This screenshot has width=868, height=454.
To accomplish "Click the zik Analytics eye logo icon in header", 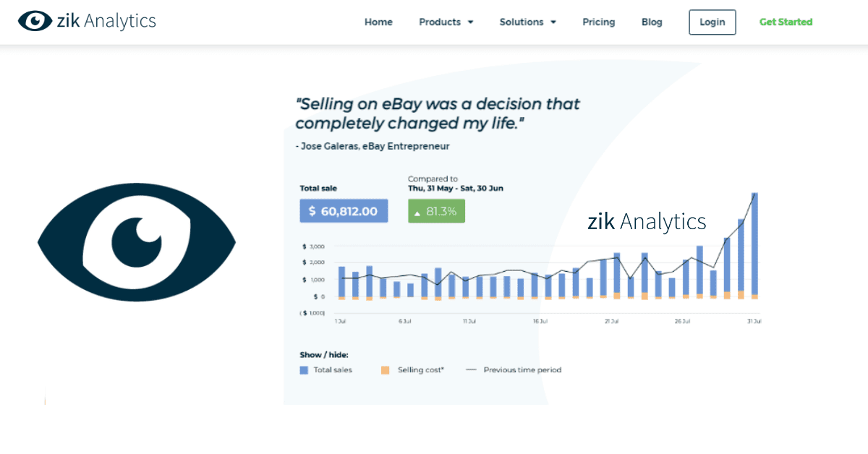I will coord(34,21).
